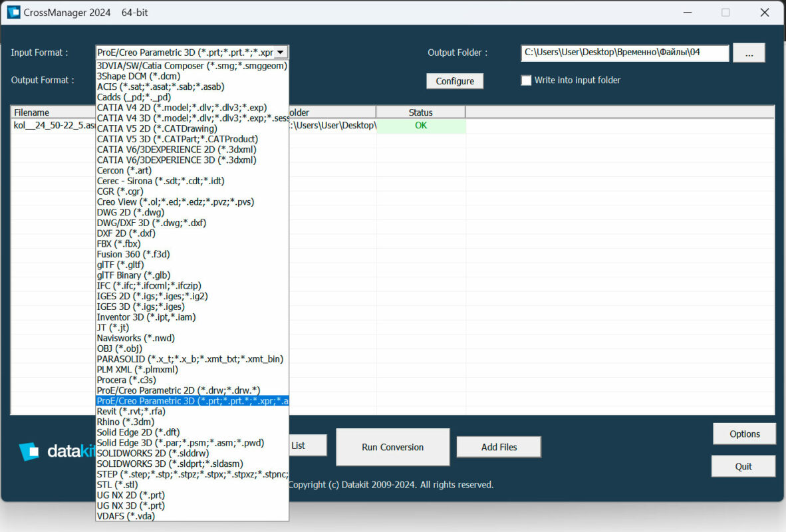Viewport: 786px width, 532px height.
Task: Choose PLM XML (*.plmxml)
Action: 192,370
